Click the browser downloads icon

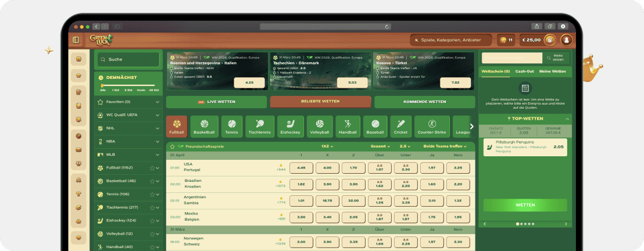tap(563, 26)
